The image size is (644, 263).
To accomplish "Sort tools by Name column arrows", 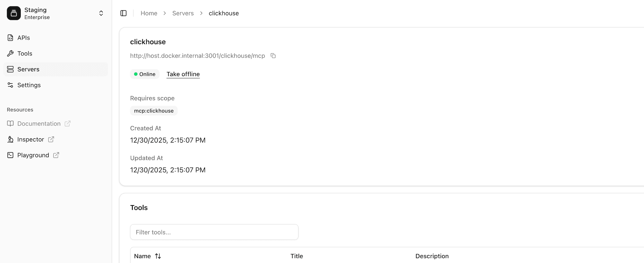I will 158,256.
